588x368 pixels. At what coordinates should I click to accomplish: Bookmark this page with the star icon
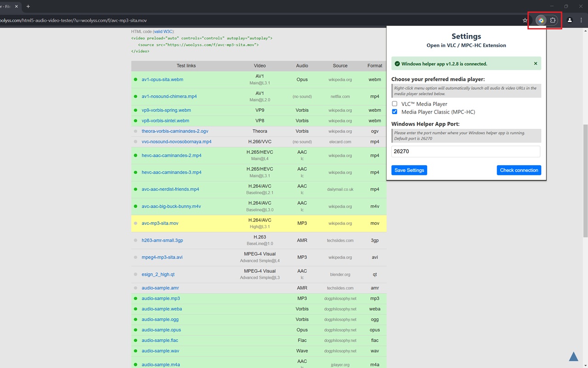click(525, 20)
